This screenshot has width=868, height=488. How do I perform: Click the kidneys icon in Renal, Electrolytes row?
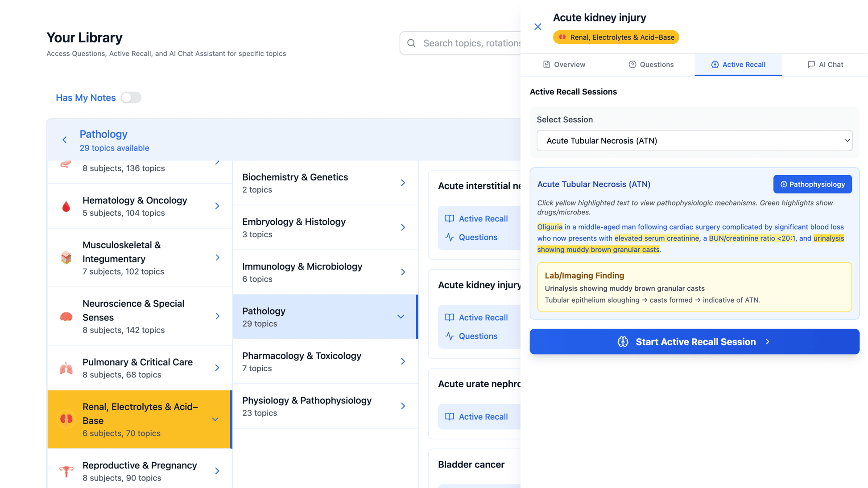point(66,419)
